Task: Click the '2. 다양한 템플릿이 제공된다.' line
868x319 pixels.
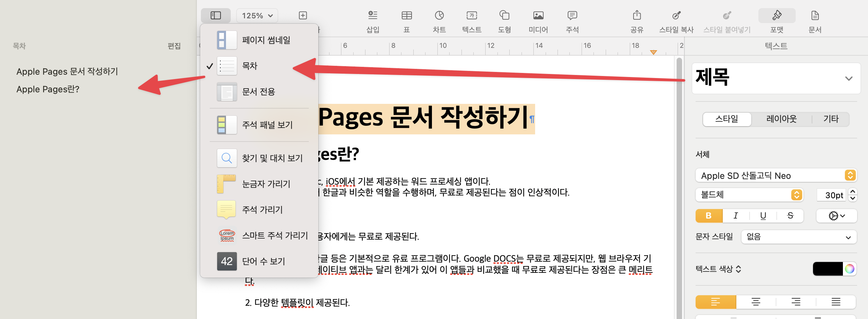Action: coord(297,302)
